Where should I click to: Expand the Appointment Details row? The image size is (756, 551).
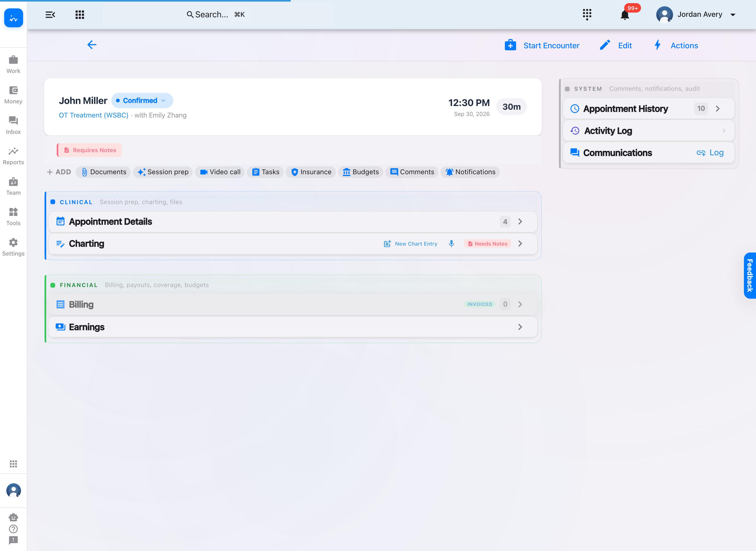coord(293,221)
